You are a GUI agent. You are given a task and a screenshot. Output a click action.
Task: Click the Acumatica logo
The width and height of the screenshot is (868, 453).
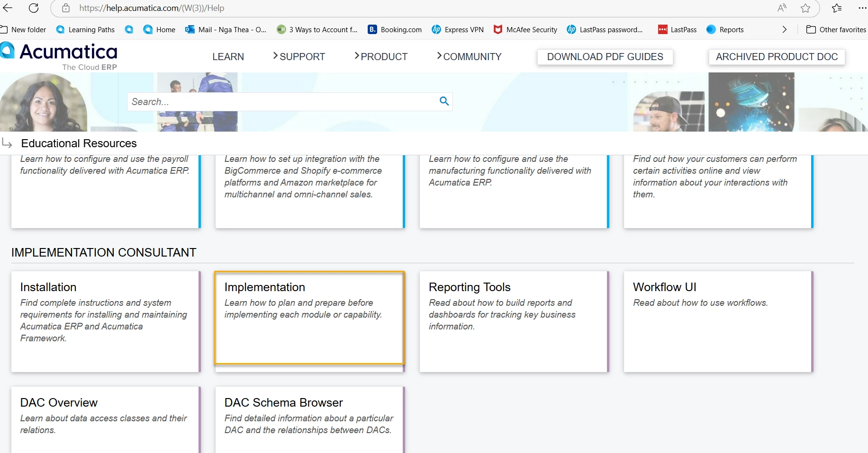pyautogui.click(x=59, y=56)
